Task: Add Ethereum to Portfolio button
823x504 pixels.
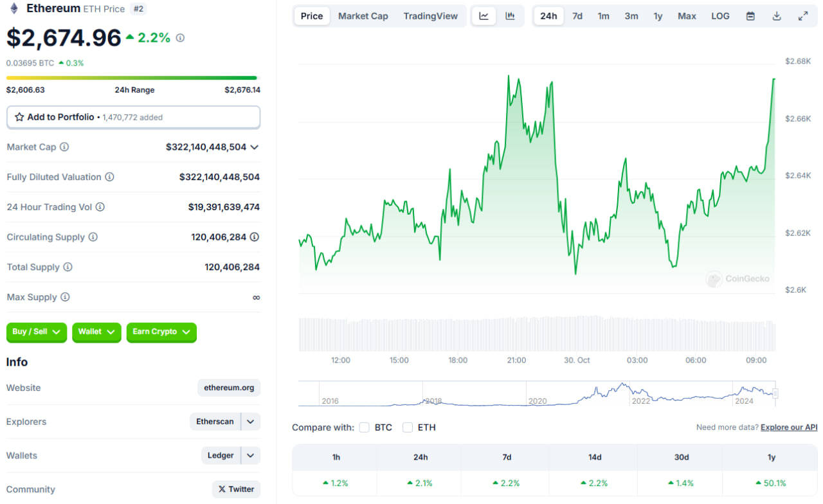Action: [133, 117]
